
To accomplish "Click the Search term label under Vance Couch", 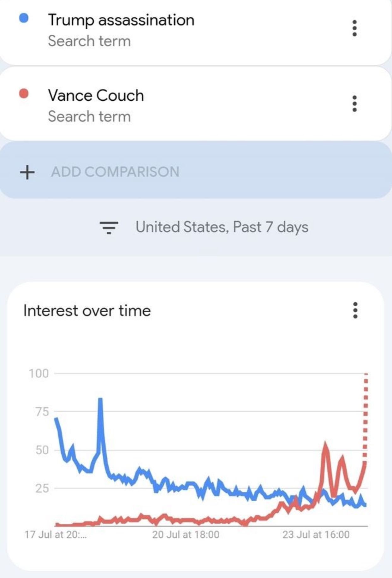I will click(x=89, y=116).
